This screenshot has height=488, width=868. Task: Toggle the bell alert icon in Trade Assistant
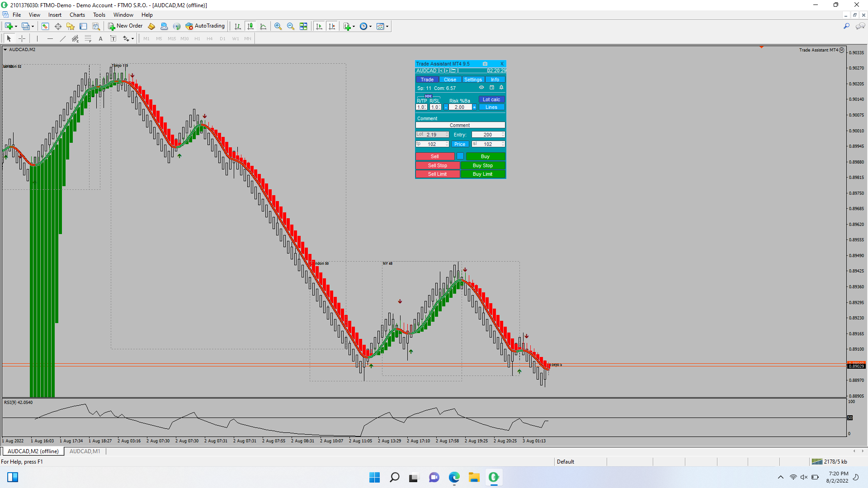coord(501,88)
